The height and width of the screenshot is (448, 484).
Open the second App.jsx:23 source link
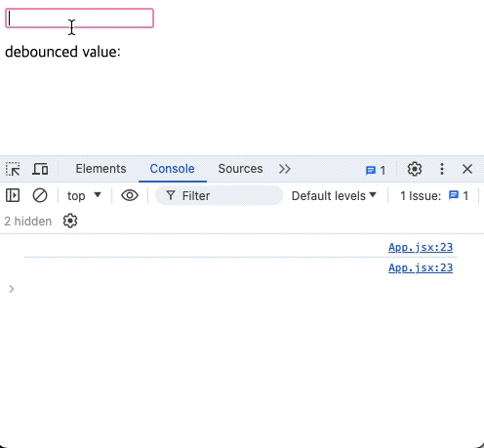pyautogui.click(x=421, y=267)
